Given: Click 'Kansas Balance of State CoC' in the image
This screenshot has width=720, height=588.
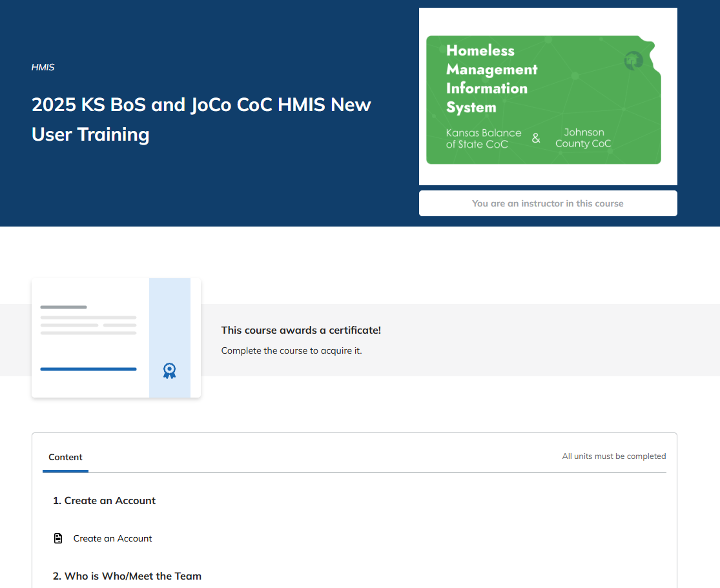Looking at the screenshot, I should [483, 138].
